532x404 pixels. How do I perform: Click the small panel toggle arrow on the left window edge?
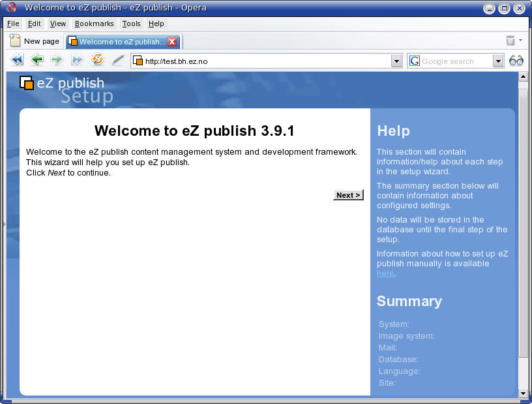(4, 224)
